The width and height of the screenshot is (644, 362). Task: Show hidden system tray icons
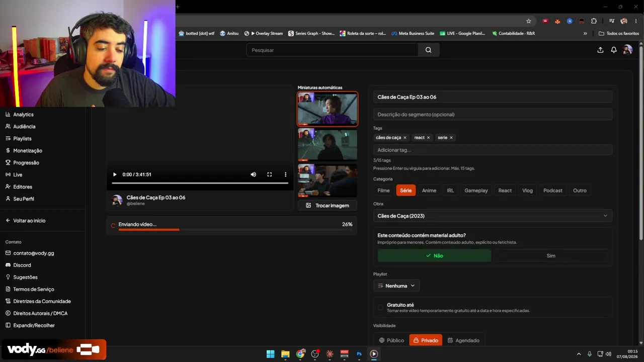click(x=579, y=354)
